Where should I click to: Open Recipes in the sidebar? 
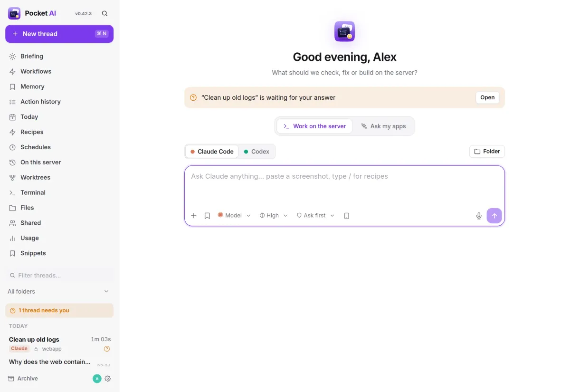click(x=59, y=132)
